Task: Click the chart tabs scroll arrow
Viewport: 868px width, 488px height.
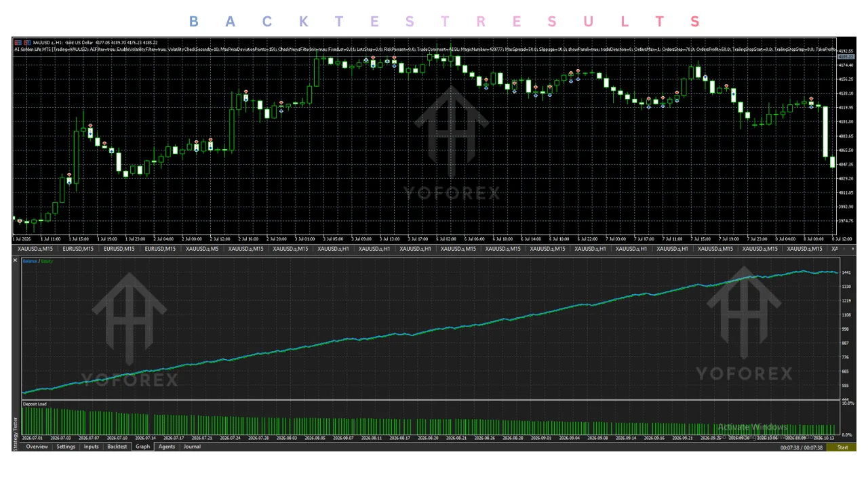Action: pos(853,249)
